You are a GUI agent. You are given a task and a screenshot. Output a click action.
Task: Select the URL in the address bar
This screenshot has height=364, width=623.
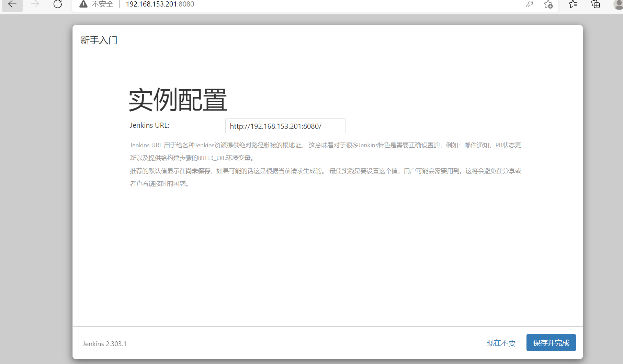click(160, 4)
